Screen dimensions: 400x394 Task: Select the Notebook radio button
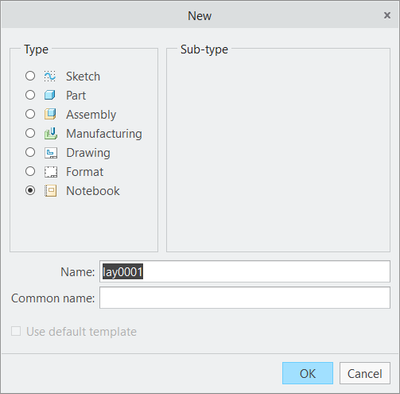(x=30, y=190)
